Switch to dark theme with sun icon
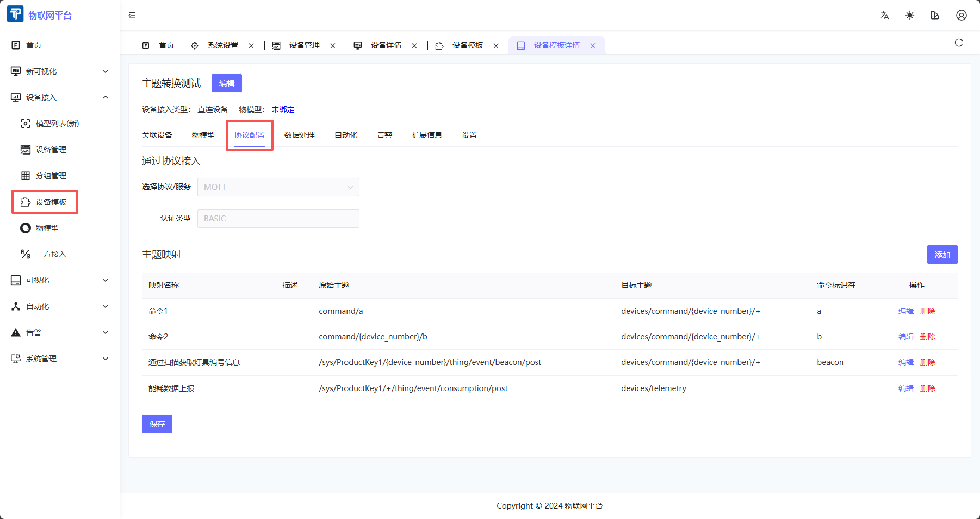980x519 pixels. tap(909, 15)
